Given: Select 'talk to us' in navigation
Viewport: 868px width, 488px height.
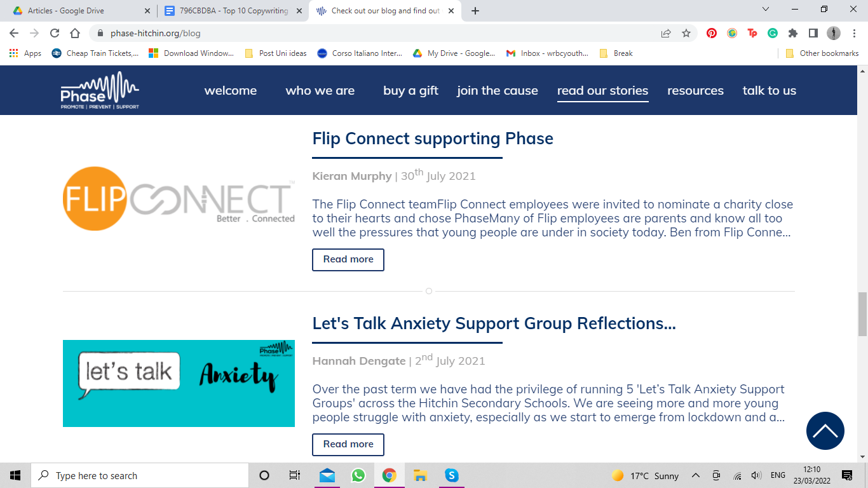Looking at the screenshot, I should [770, 90].
